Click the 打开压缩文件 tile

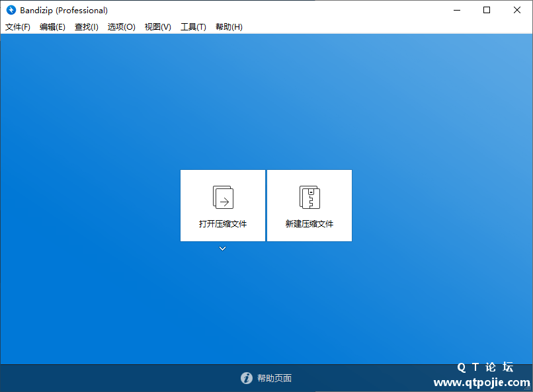[223, 206]
